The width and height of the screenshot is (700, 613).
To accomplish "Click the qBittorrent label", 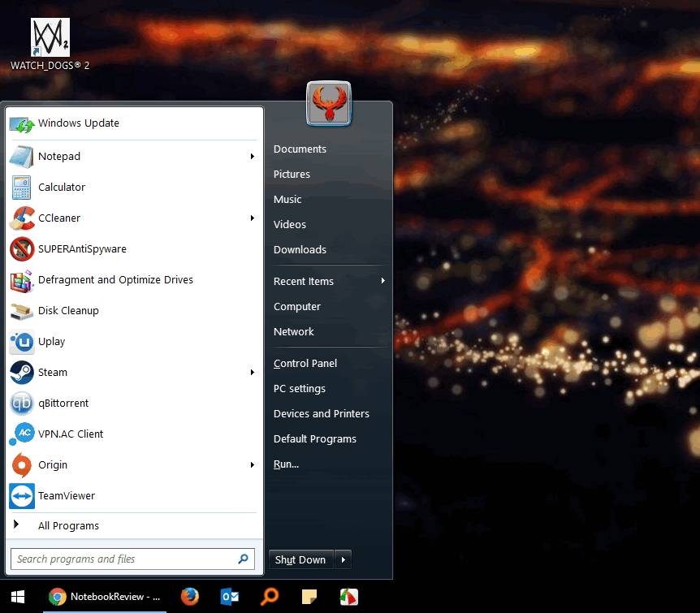I will [x=63, y=404].
